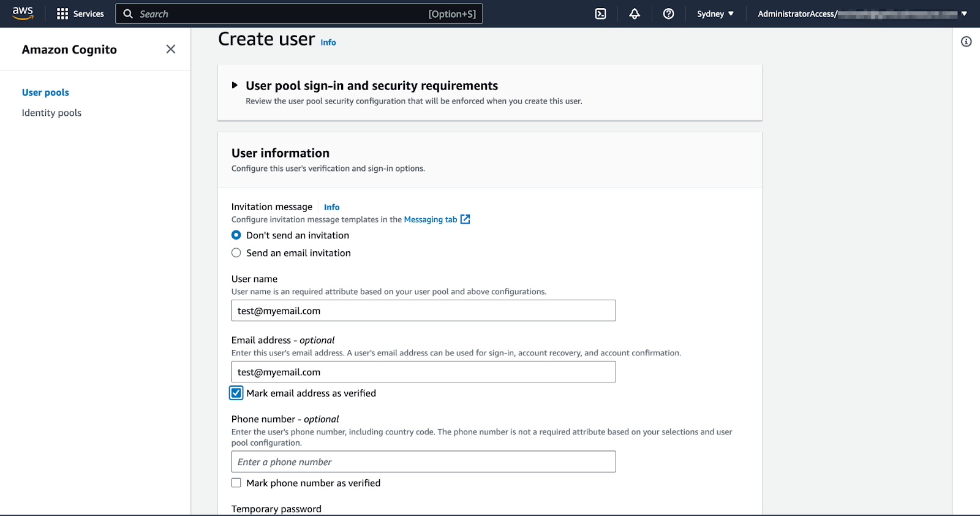Click the external link icon beside Messaging tab
The height and width of the screenshot is (516, 980).
[x=466, y=219]
